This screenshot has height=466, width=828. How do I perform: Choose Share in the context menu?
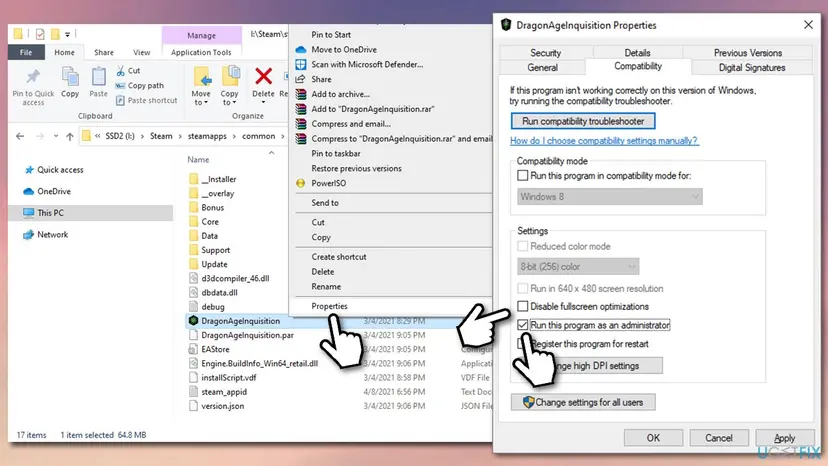pos(321,79)
